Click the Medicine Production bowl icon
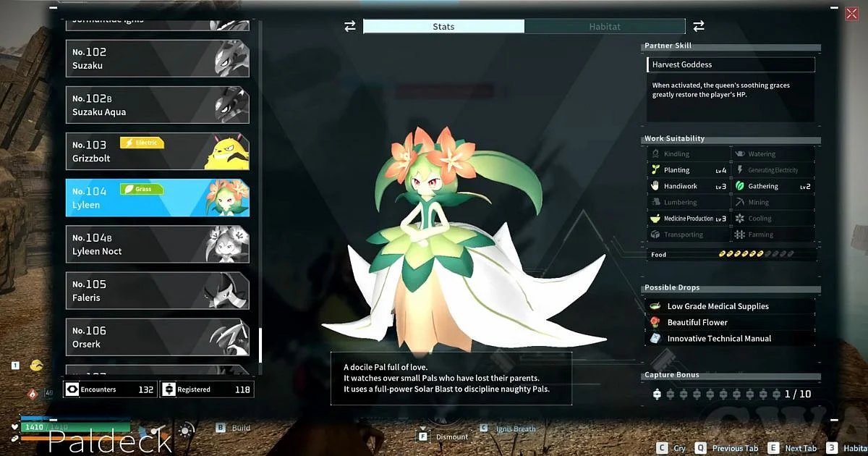 tap(655, 219)
